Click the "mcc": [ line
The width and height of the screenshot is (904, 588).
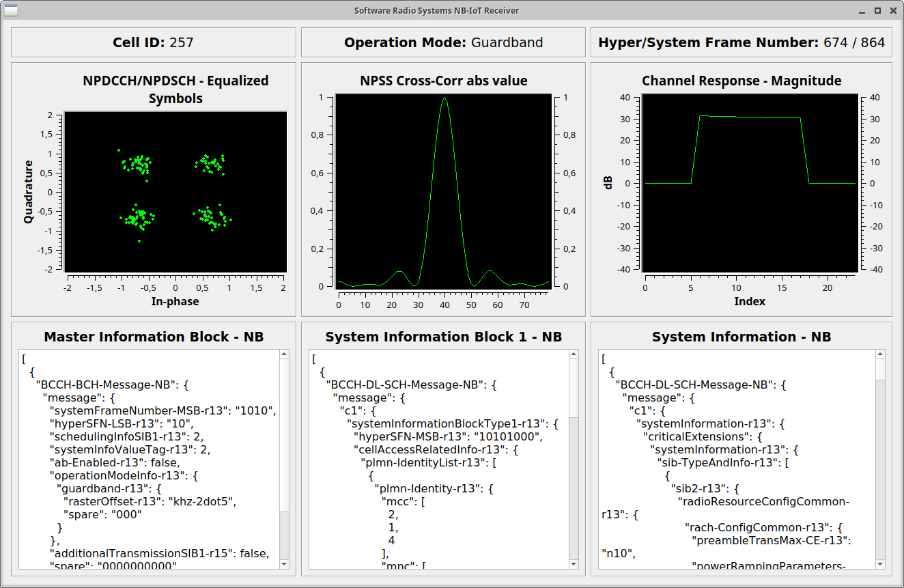click(x=403, y=501)
